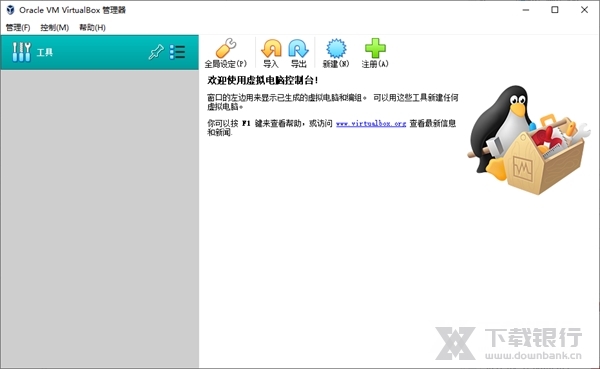
Task: Select the 工具 (Tools) item in sidebar
Action: point(99,52)
